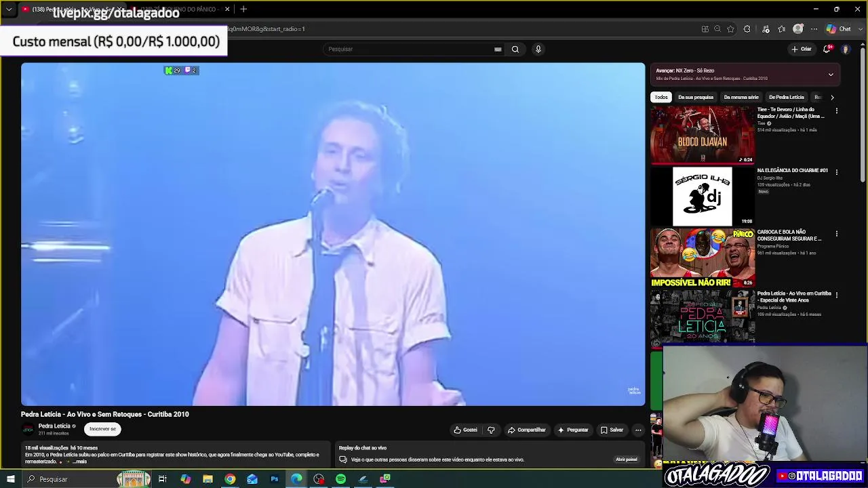Like the video with Gostei button
Viewport: 868px width, 488px height.
coord(466,430)
